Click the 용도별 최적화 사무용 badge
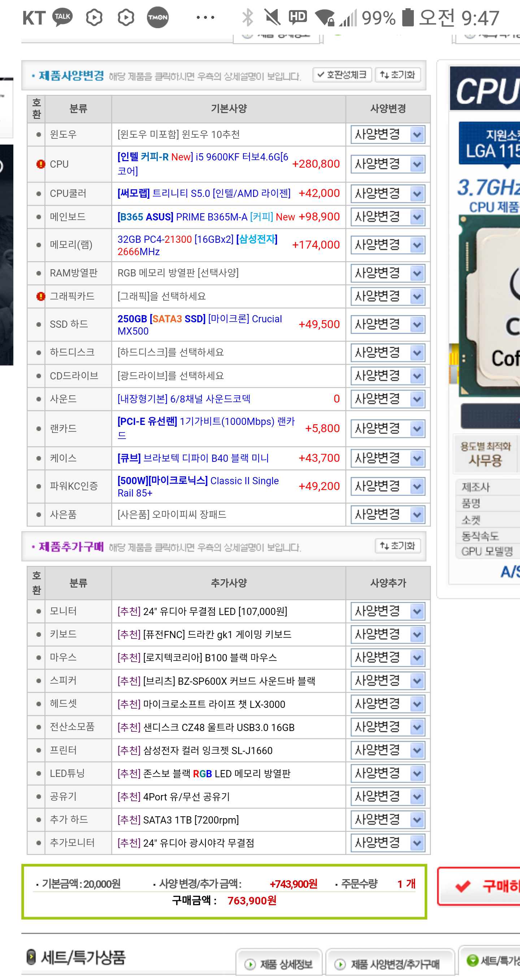Viewport: 520px width, 980px height. (x=486, y=454)
